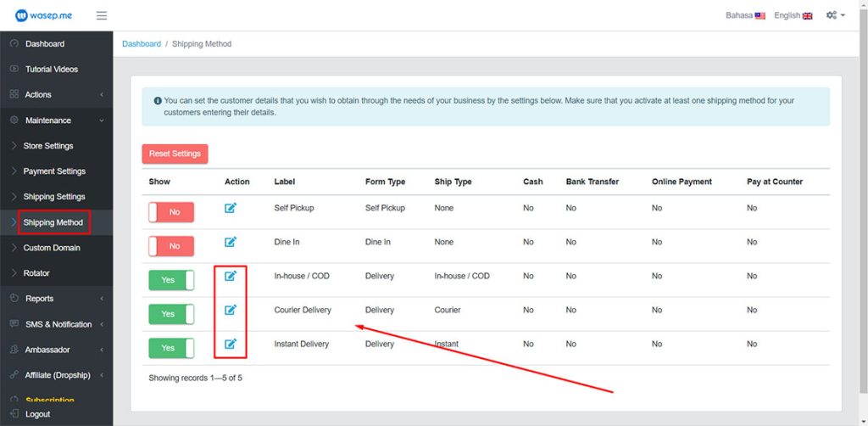Click the Reports chart icon
Screen dimensions: 868x426
click(14, 298)
